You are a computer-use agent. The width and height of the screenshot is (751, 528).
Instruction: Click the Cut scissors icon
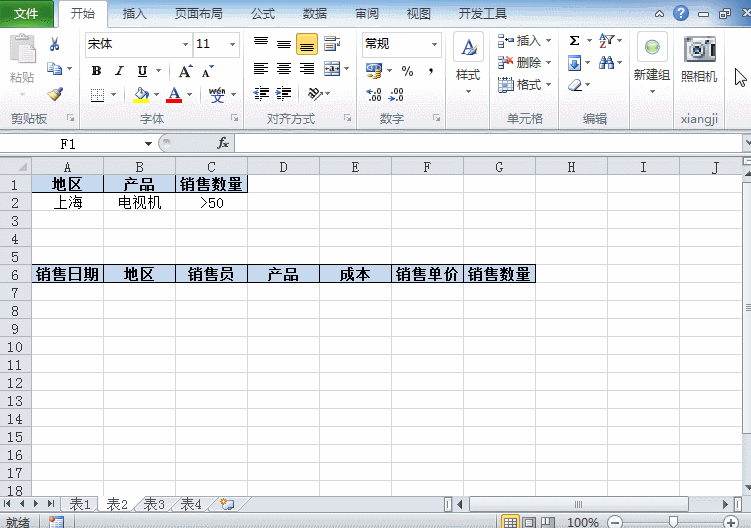pyautogui.click(x=55, y=45)
